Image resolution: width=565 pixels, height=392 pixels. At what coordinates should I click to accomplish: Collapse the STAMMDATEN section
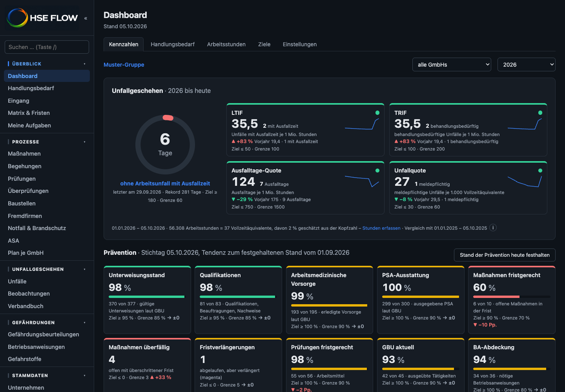click(x=84, y=376)
